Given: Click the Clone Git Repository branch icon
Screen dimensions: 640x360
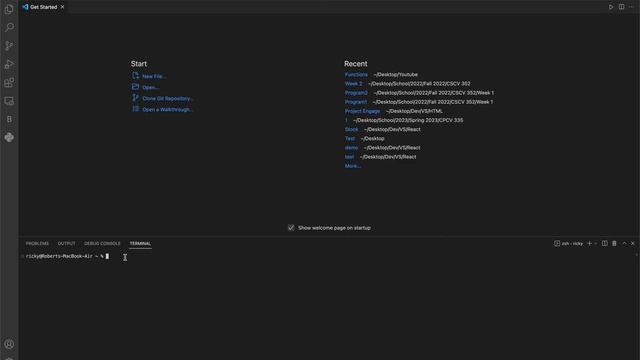Looking at the screenshot, I should [x=136, y=98].
